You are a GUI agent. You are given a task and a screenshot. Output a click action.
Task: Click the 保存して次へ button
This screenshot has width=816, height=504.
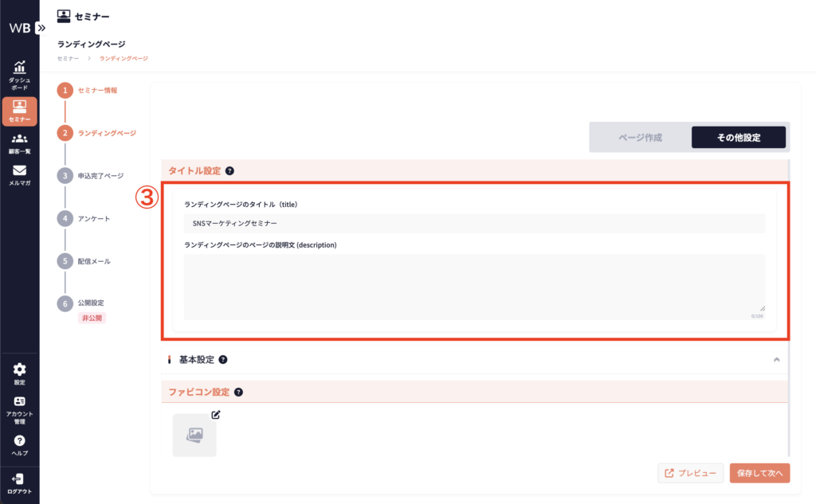759,473
